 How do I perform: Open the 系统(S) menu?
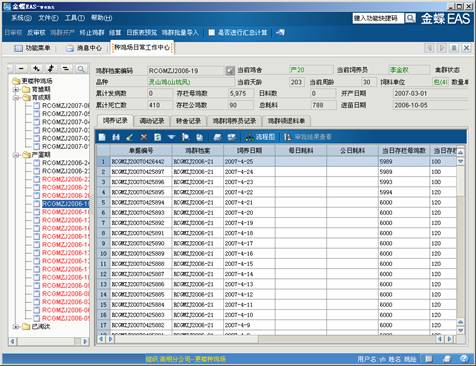pos(21,18)
